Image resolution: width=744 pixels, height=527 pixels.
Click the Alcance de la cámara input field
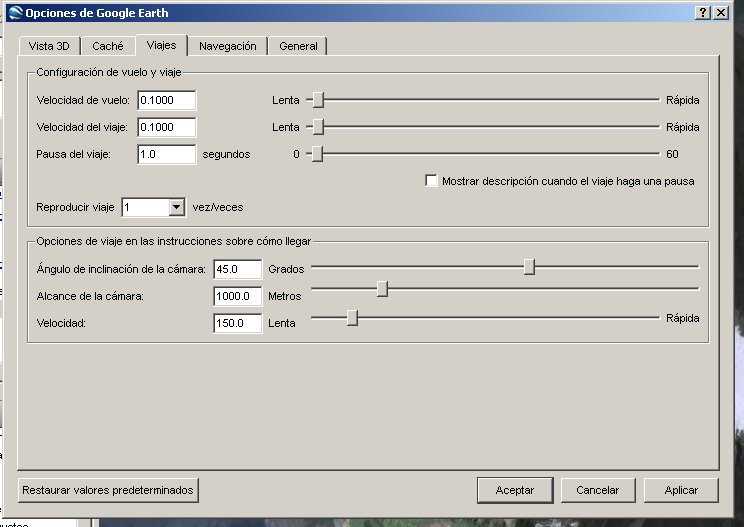tap(237, 296)
